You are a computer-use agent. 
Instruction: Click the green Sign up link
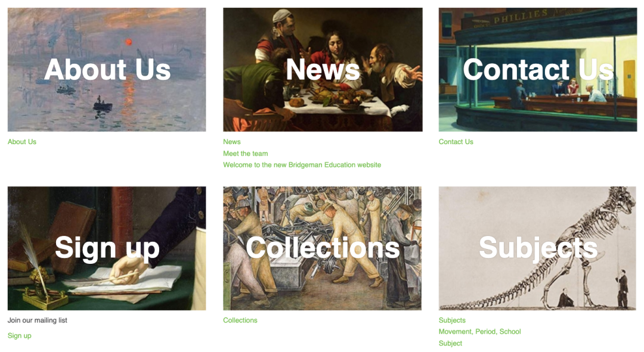pyautogui.click(x=19, y=335)
